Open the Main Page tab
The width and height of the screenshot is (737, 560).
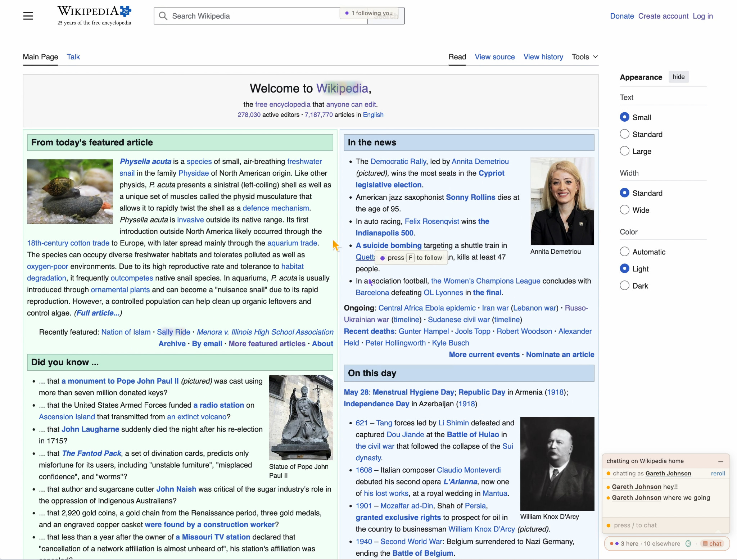pyautogui.click(x=40, y=57)
